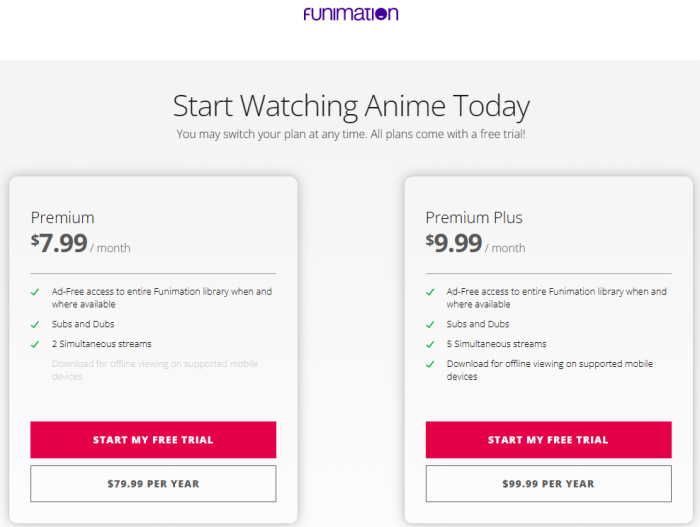Click checkmark beside 5 Simultaneous streams
Viewport: 700px width, 527px height.
430,344
